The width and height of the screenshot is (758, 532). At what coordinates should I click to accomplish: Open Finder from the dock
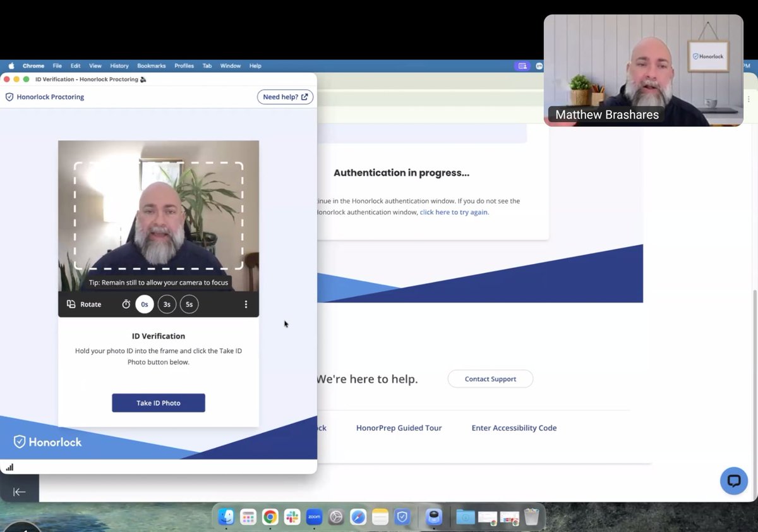click(226, 517)
